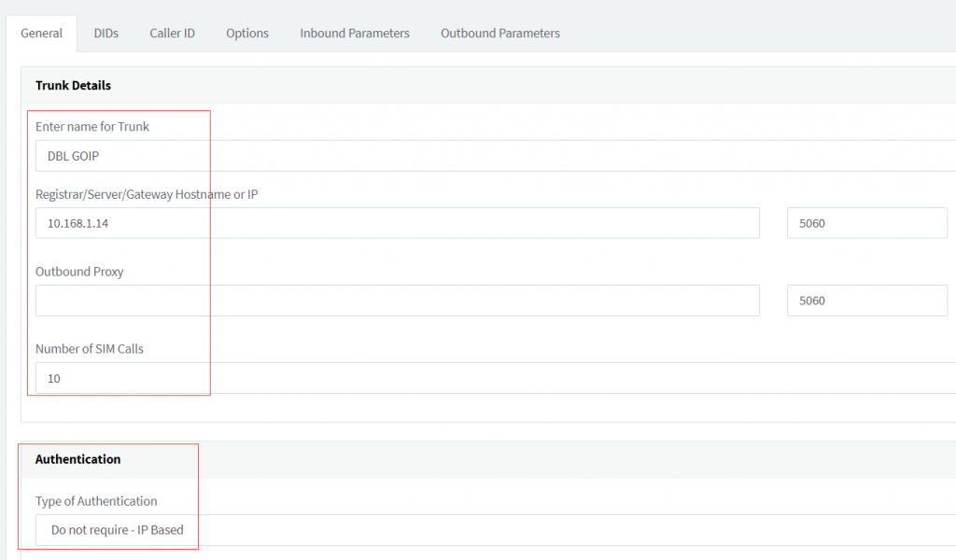The width and height of the screenshot is (956, 560).
Task: Select the Number of SIM Calls field
Action: tap(121, 378)
